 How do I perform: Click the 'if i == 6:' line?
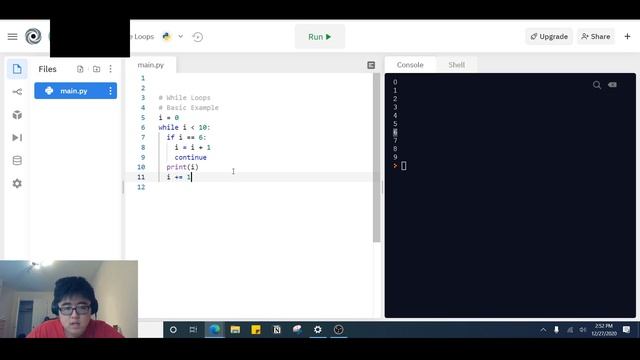tap(186, 137)
